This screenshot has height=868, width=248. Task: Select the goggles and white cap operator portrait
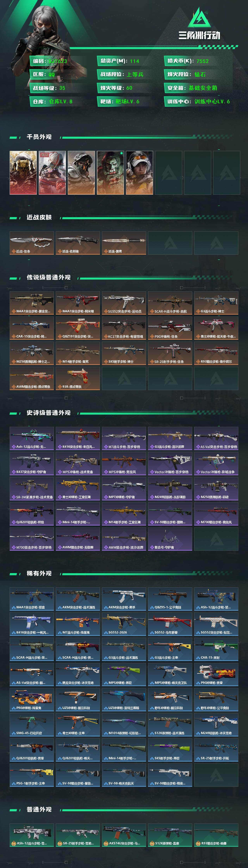point(139,173)
